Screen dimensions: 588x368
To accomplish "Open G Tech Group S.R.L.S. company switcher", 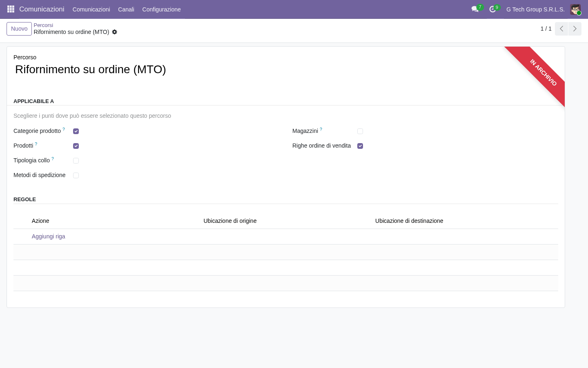I will click(535, 9).
